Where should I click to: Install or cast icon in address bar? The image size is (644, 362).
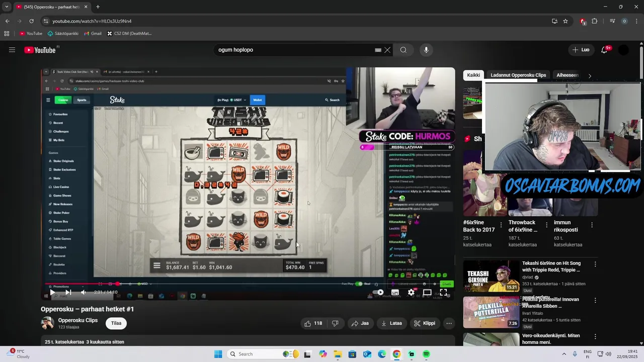coord(554,21)
